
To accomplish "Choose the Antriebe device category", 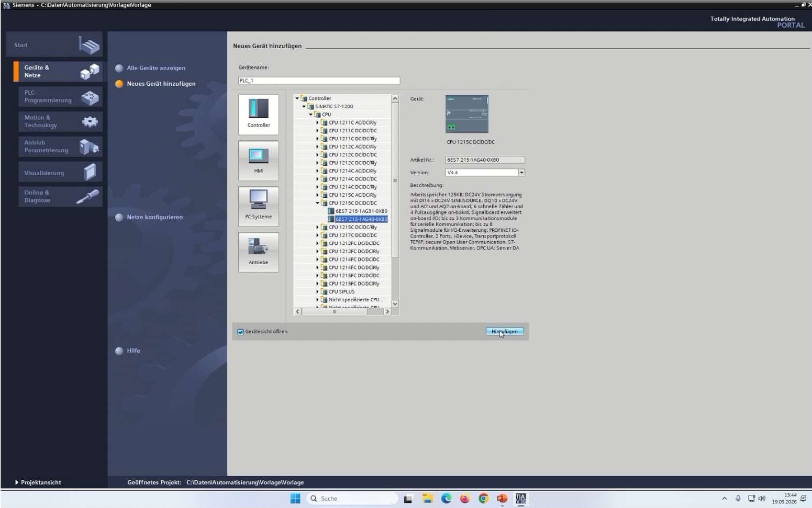I will [x=259, y=252].
